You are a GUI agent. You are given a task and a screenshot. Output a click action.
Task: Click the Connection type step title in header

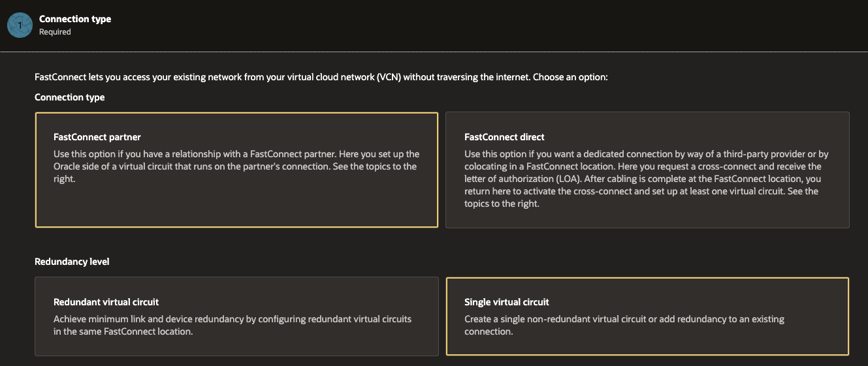(75, 19)
